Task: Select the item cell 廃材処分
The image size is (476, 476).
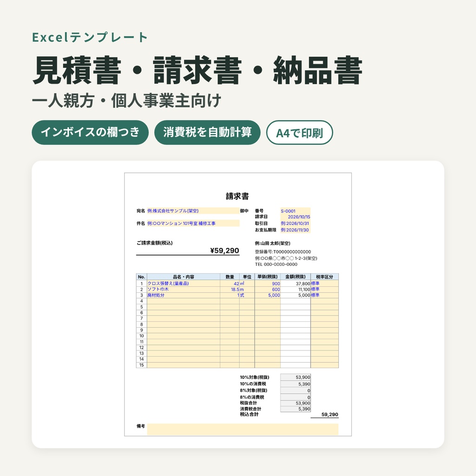Action: [x=183, y=295]
